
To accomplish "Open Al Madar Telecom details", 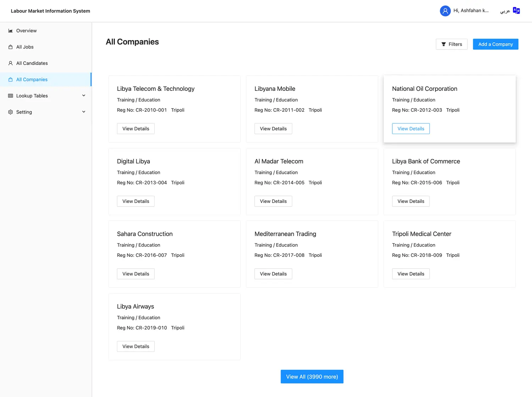I will coord(273,202).
